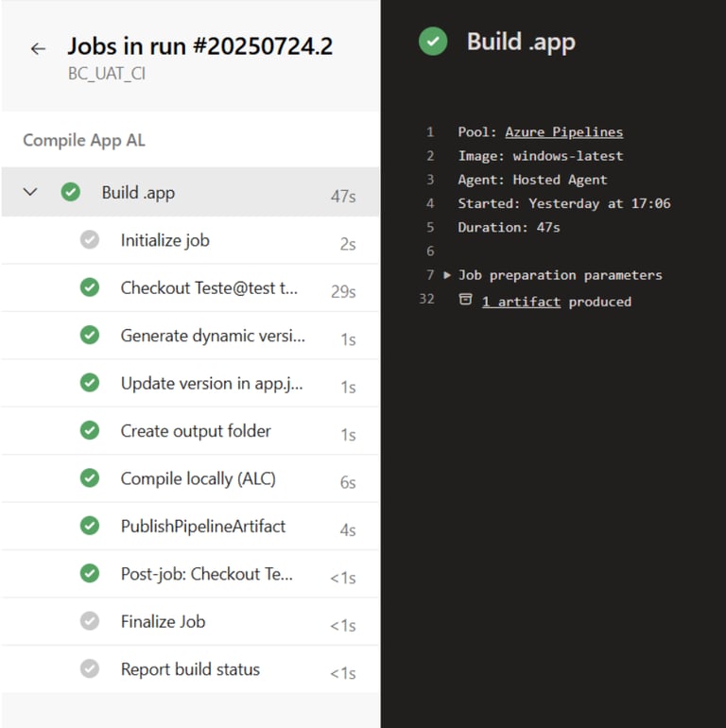Open the Azure Pipelines pool link
This screenshot has height=728, width=726.
coord(563,132)
